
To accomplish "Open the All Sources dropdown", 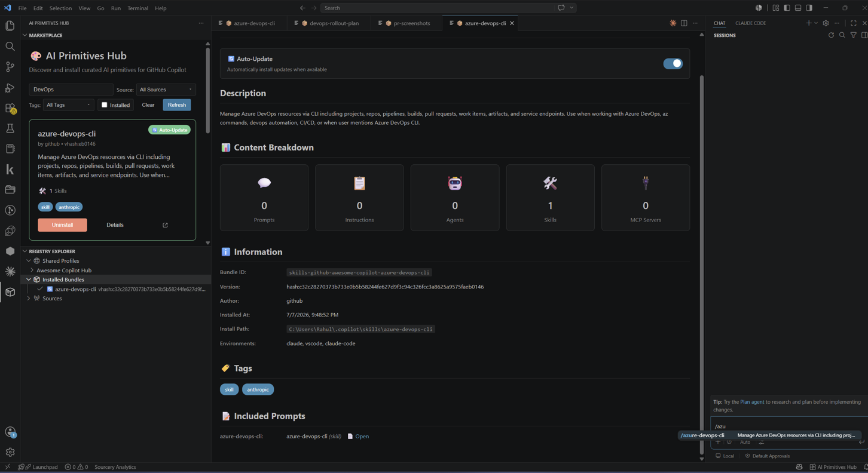I will (166, 90).
